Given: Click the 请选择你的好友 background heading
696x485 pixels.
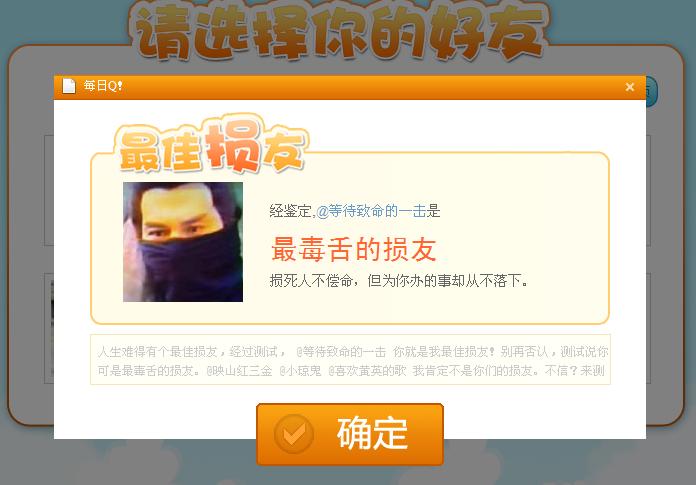Looking at the screenshot, I should point(340,32).
